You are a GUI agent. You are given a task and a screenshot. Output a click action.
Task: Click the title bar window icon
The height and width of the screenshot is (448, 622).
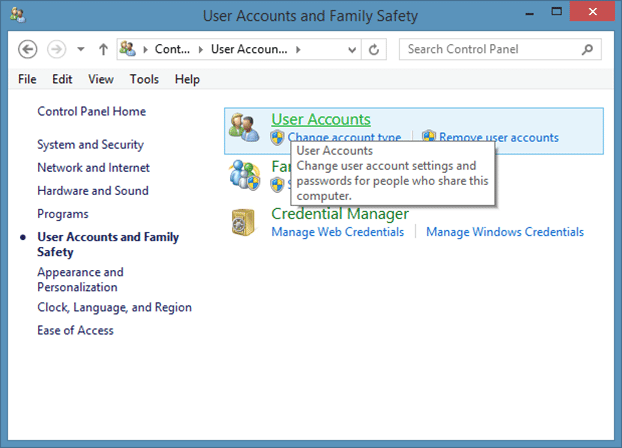18,15
